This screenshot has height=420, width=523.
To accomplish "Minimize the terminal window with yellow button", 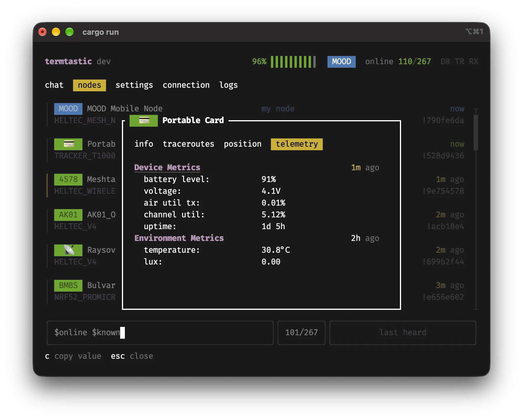I will click(56, 32).
